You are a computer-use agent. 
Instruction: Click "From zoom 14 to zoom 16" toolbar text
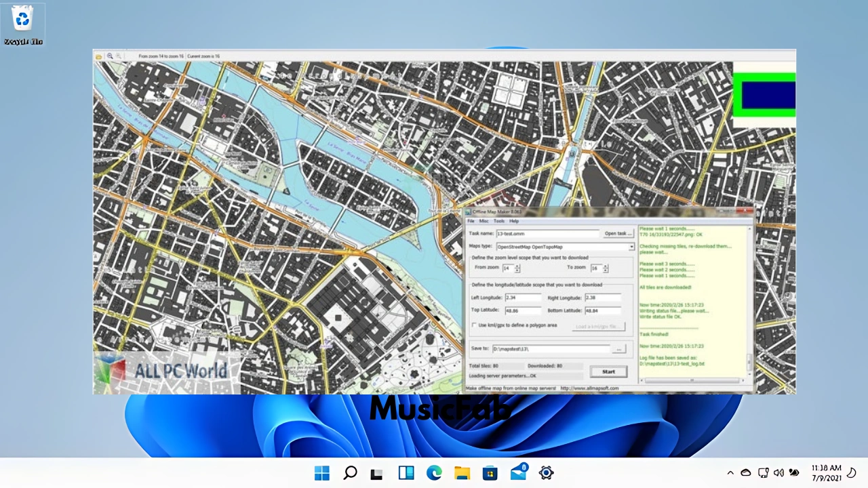161,56
